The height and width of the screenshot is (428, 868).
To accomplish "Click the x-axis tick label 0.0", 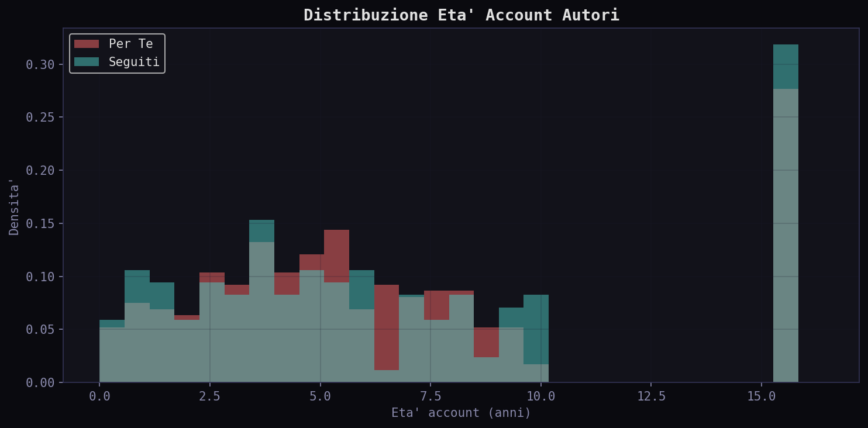I will click(99, 396).
